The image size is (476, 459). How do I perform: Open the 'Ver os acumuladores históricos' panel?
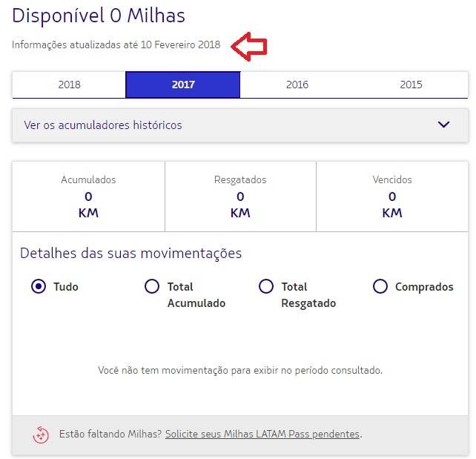(x=240, y=125)
